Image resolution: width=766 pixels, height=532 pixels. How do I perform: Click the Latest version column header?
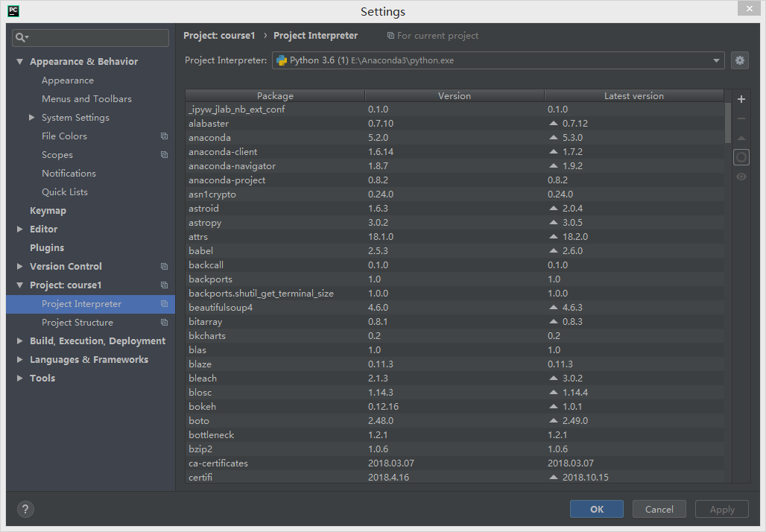pyautogui.click(x=633, y=96)
